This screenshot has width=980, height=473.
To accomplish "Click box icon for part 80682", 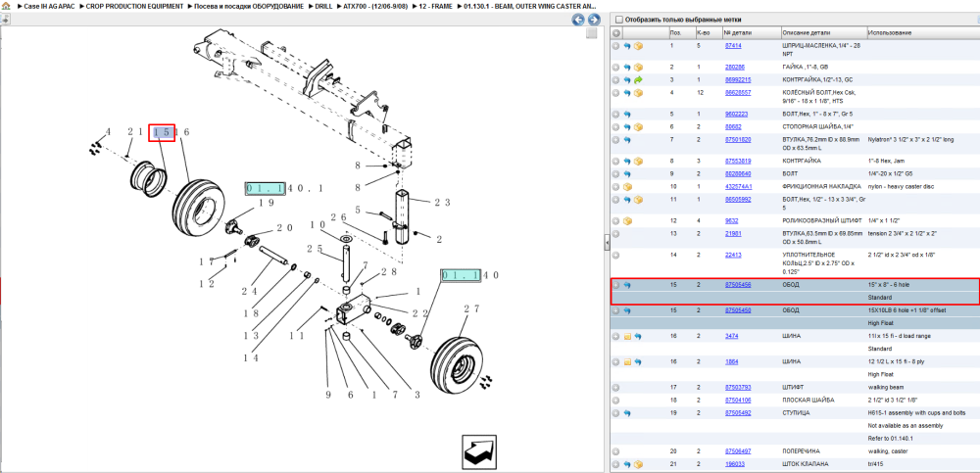I will click(638, 127).
